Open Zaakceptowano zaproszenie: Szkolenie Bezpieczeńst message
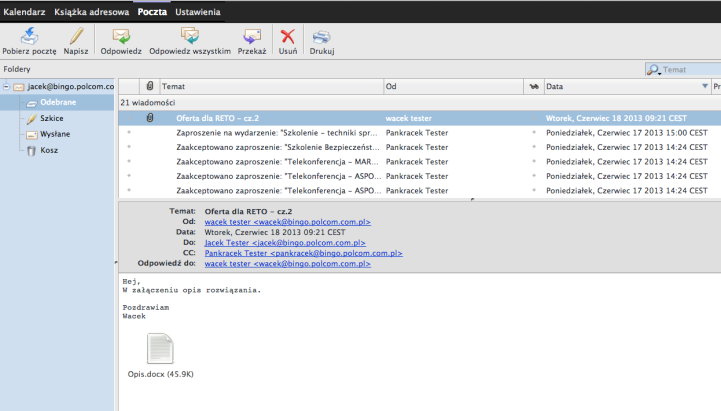This screenshot has width=721, height=411. [x=278, y=147]
